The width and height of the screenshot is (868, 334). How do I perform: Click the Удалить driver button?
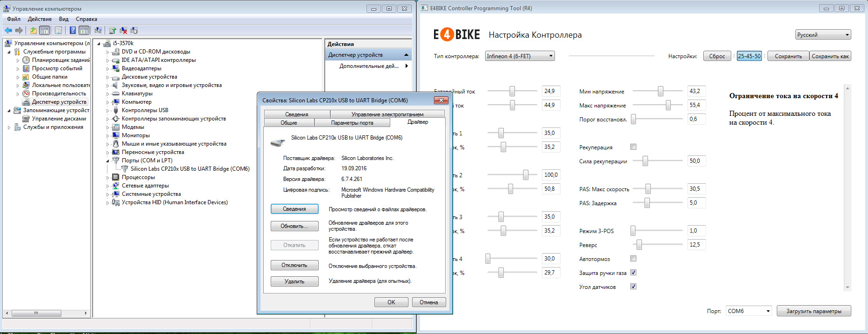point(294,281)
